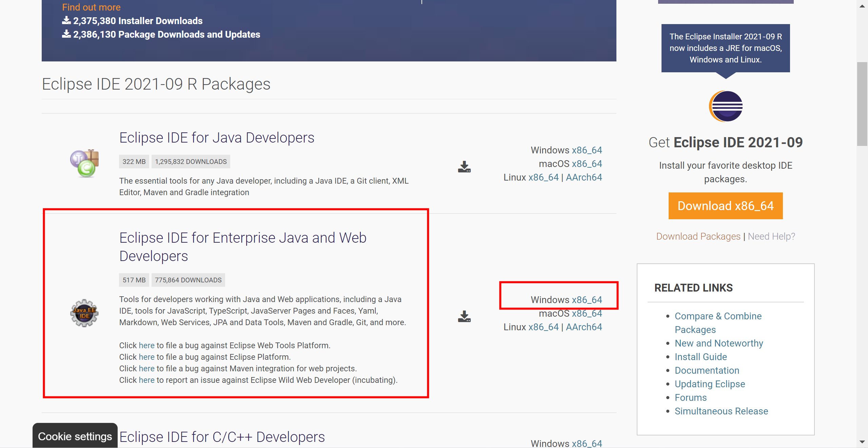Click the 1,295,832 DOWNLOADS badge
868x448 pixels.
tap(191, 162)
